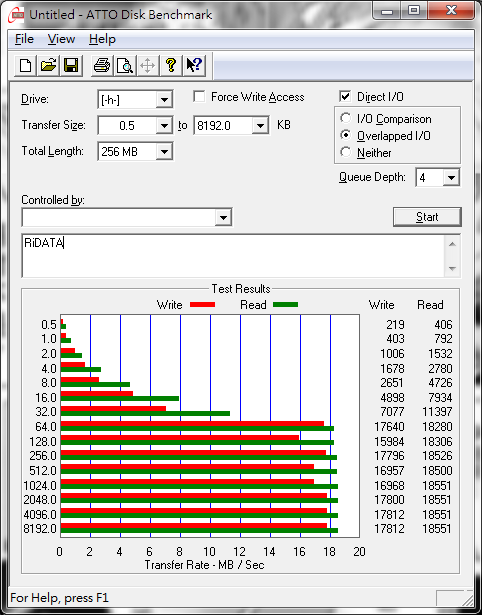Save results with the floppy disk icon

[71, 65]
